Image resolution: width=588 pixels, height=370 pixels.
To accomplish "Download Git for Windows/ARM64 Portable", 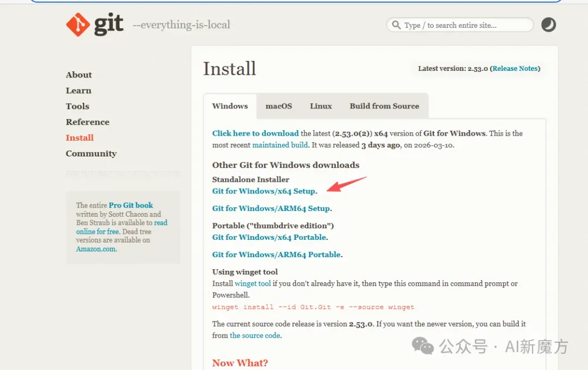I will click(277, 254).
